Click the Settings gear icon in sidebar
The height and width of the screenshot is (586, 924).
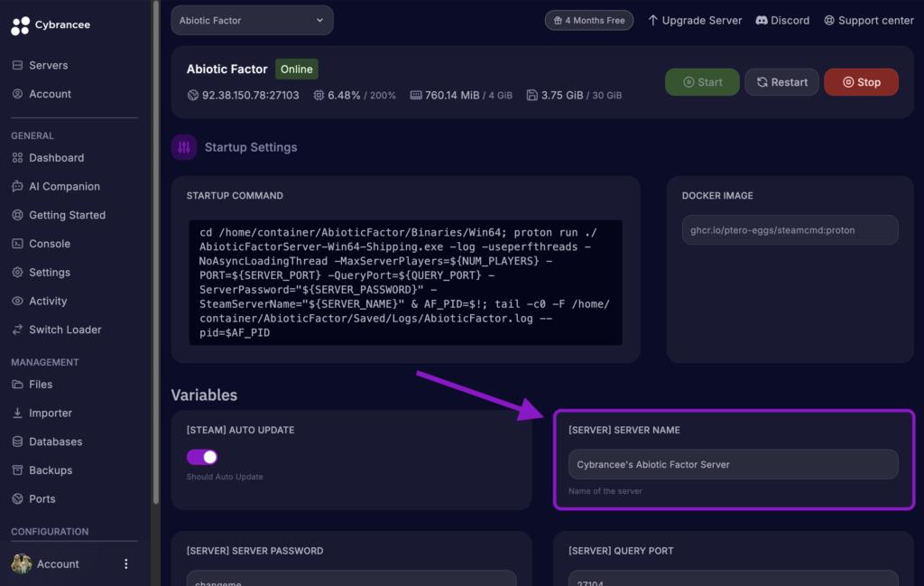[x=17, y=273]
